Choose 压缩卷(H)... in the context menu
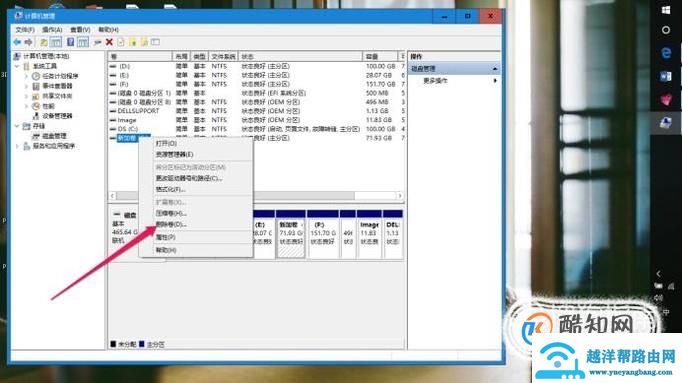 171,213
